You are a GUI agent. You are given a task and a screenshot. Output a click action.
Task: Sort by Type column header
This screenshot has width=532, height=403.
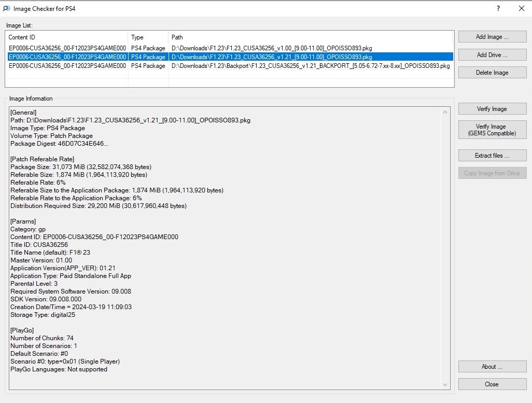(x=148, y=37)
